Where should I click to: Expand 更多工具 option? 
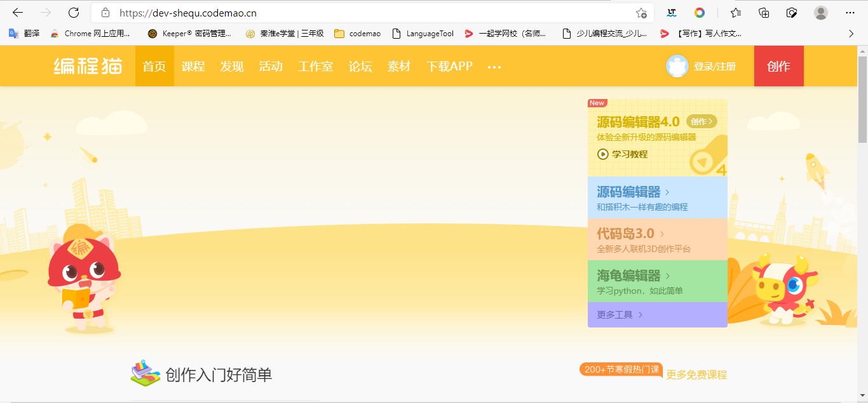tap(658, 315)
